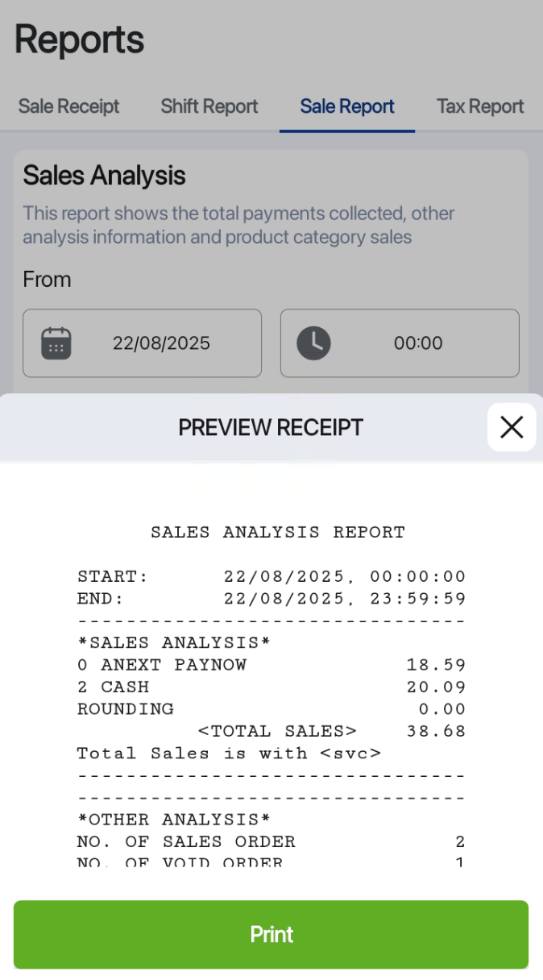Click the ANEXT PAYNOW row in the receipt
This screenshot has width=543, height=980.
(271, 665)
